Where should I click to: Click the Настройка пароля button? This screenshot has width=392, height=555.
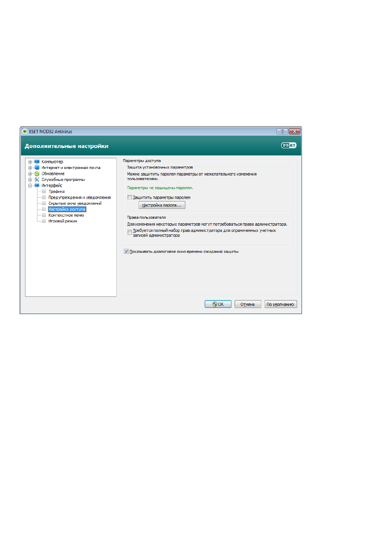click(x=162, y=205)
